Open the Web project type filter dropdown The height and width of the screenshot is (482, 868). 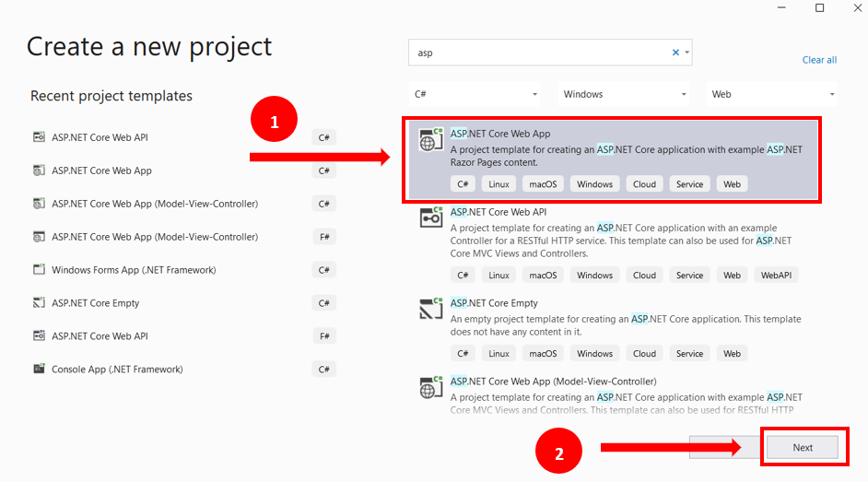[x=771, y=94]
